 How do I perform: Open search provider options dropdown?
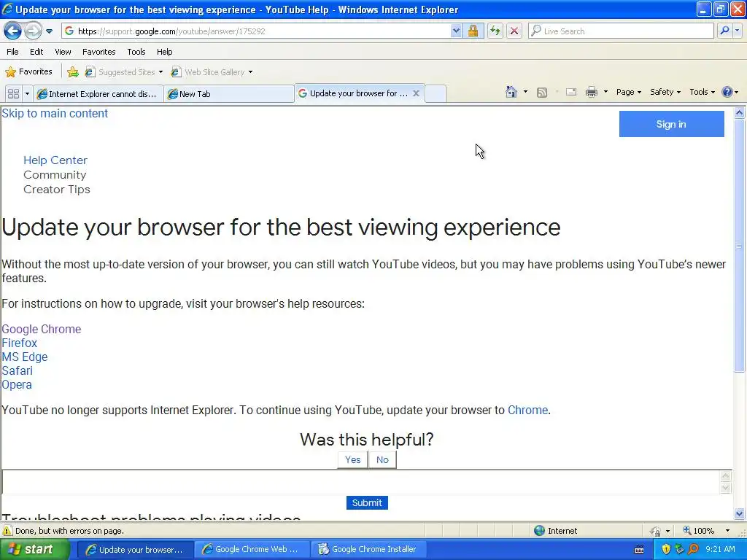coord(737,31)
